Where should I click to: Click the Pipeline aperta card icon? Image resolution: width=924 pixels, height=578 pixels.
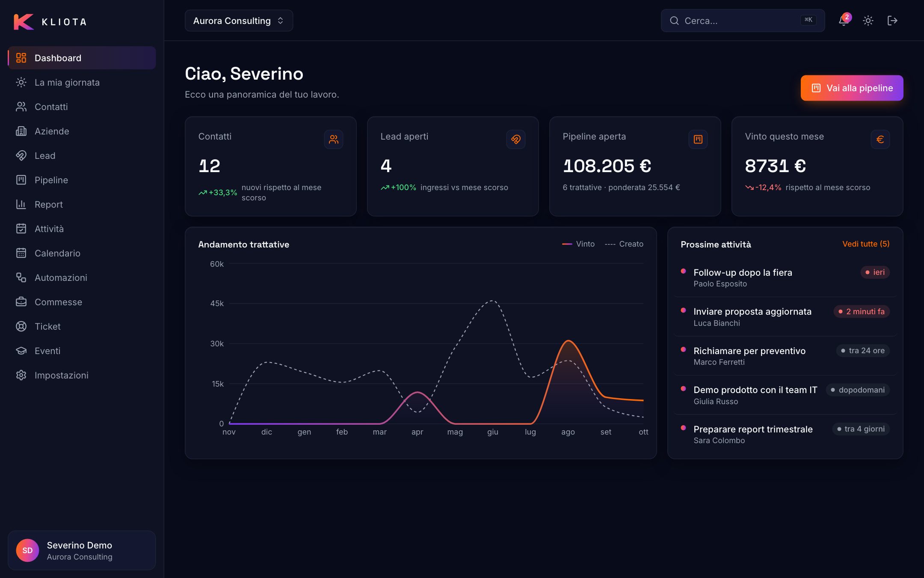[698, 139]
